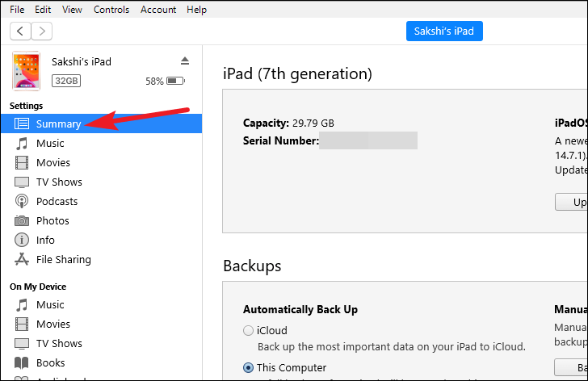Click the Podcasts icon in sidebar
The width and height of the screenshot is (588, 381).
click(x=21, y=201)
